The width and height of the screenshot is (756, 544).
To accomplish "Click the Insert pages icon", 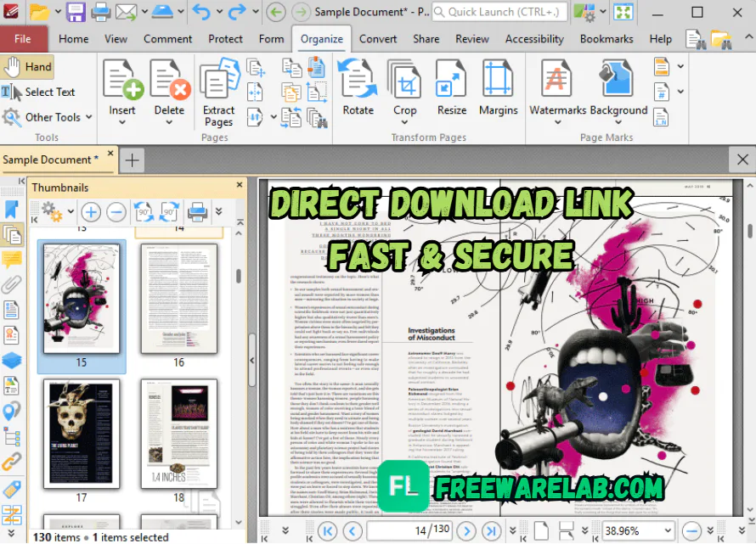I will point(122,78).
